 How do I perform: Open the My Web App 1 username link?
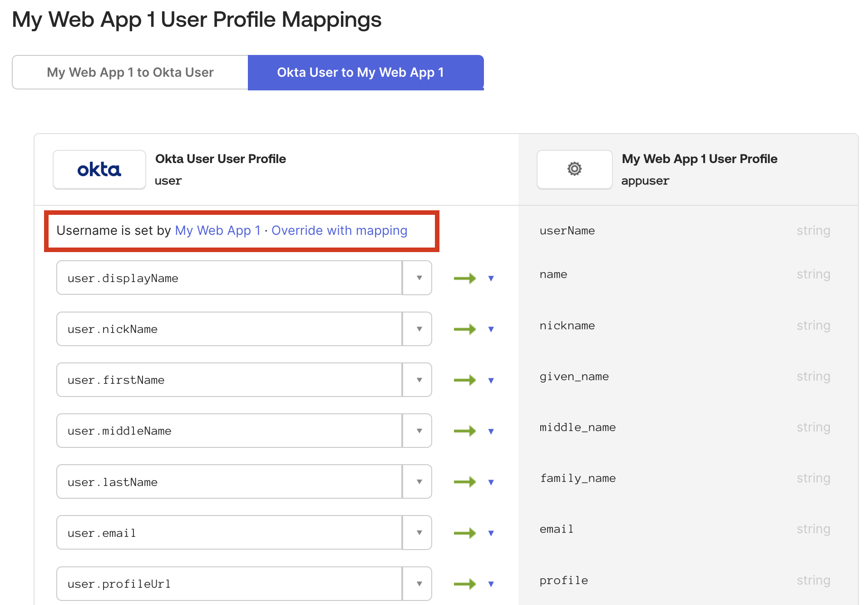(x=218, y=230)
